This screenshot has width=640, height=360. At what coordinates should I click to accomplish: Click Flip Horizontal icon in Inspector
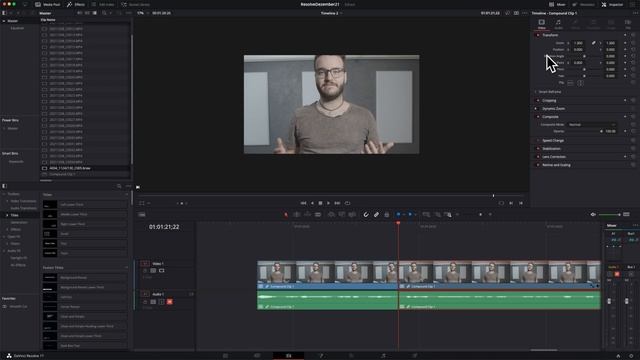570,83
